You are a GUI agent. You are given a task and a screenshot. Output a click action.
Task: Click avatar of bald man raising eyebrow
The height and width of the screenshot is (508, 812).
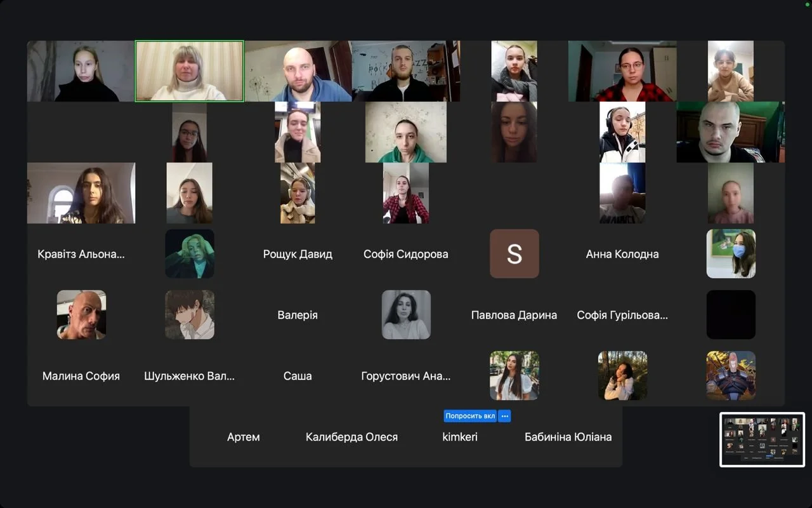[x=81, y=315]
